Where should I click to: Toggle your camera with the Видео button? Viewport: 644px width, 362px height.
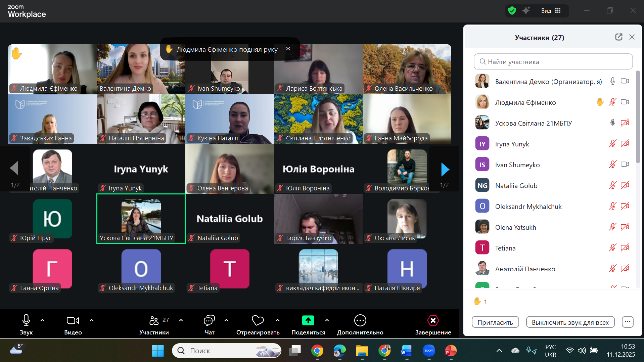click(x=73, y=324)
